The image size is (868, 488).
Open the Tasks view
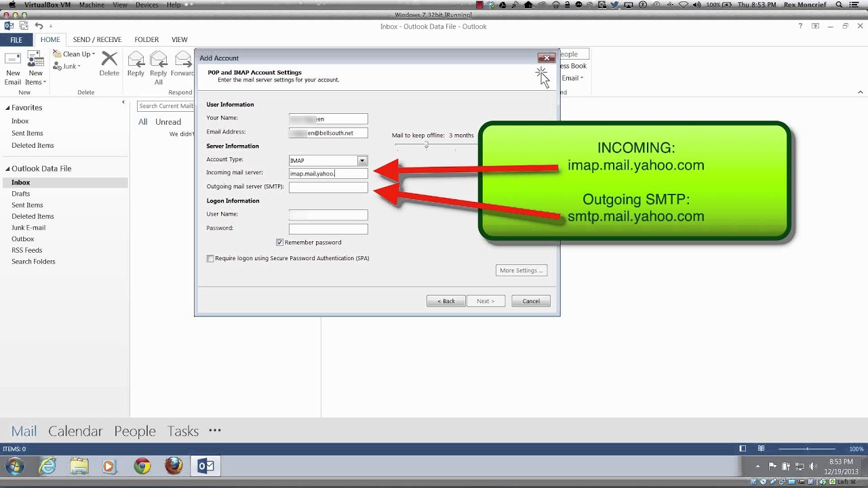coord(183,431)
